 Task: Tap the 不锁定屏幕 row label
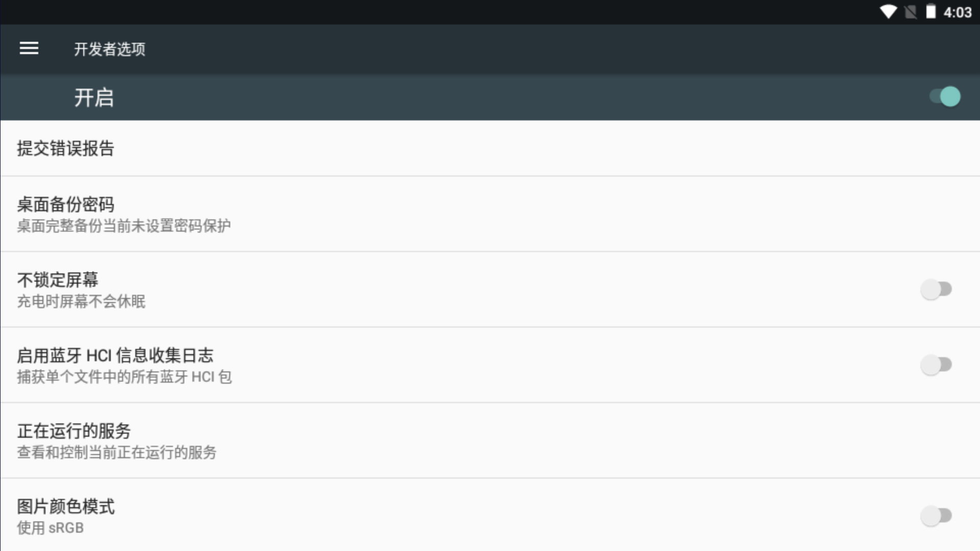coord(58,280)
